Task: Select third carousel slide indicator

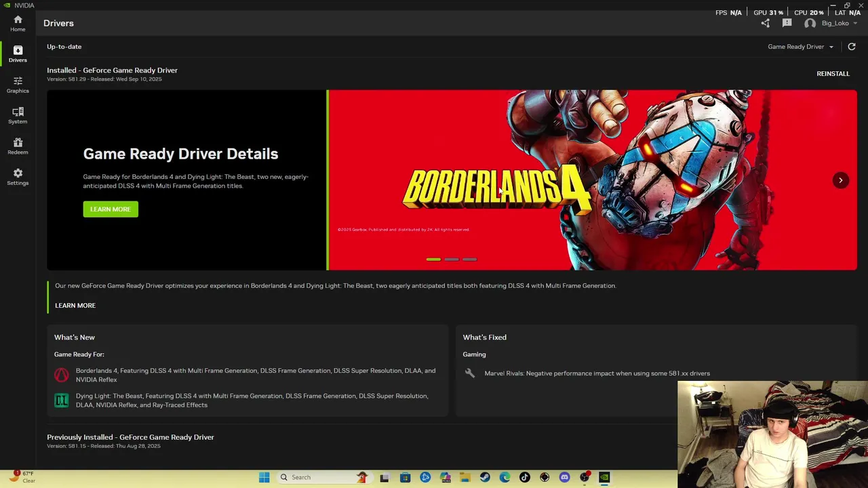Action: point(469,259)
